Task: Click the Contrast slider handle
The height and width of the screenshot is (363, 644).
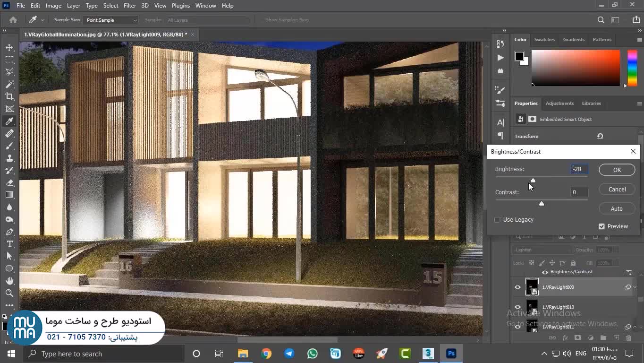Action: tap(542, 204)
